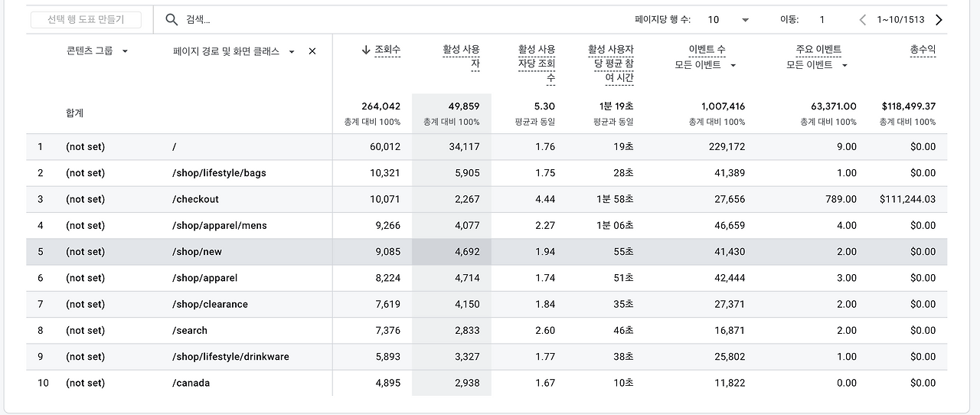Go to next page of results

click(939, 20)
